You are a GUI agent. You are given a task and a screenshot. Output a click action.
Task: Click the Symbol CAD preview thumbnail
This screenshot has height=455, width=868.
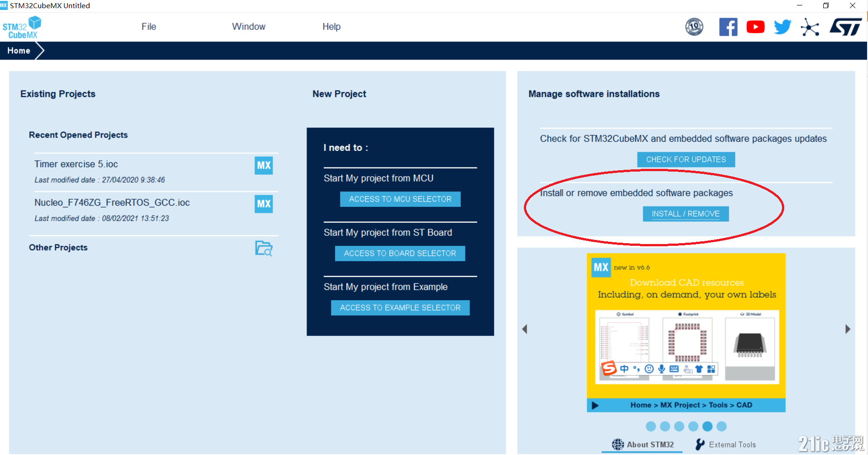[624, 348]
